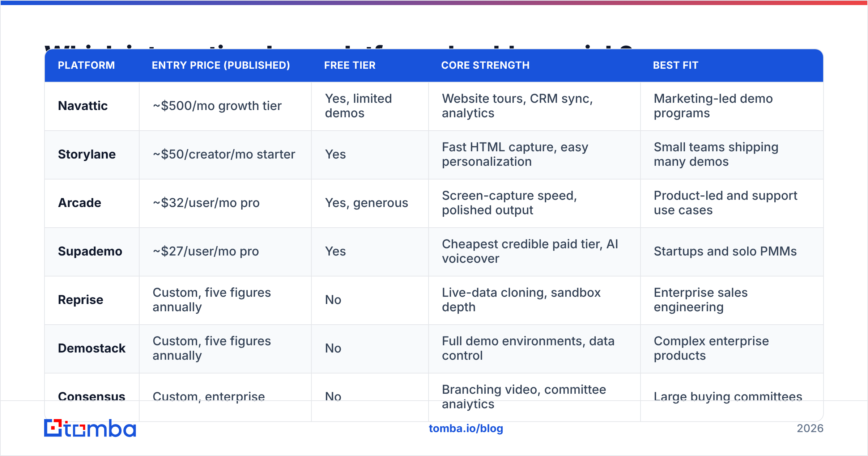
Task: Click the Tomba logo
Action: (90, 428)
